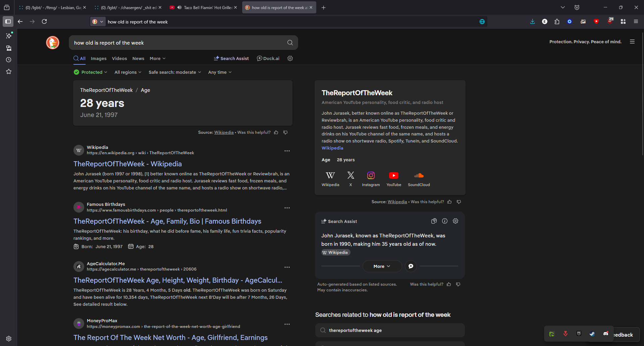Open the Famous Birthdays result three-dot menu
The image size is (644, 346).
point(287,208)
